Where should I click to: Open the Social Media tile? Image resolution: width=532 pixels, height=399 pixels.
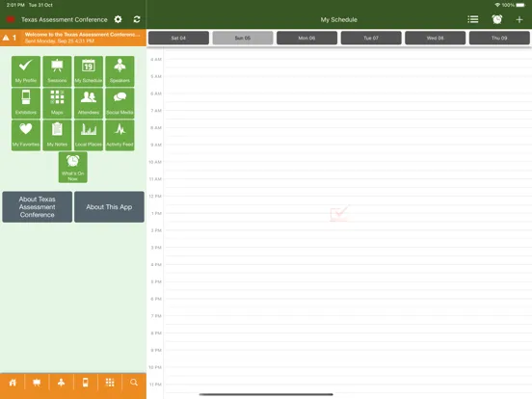120,103
